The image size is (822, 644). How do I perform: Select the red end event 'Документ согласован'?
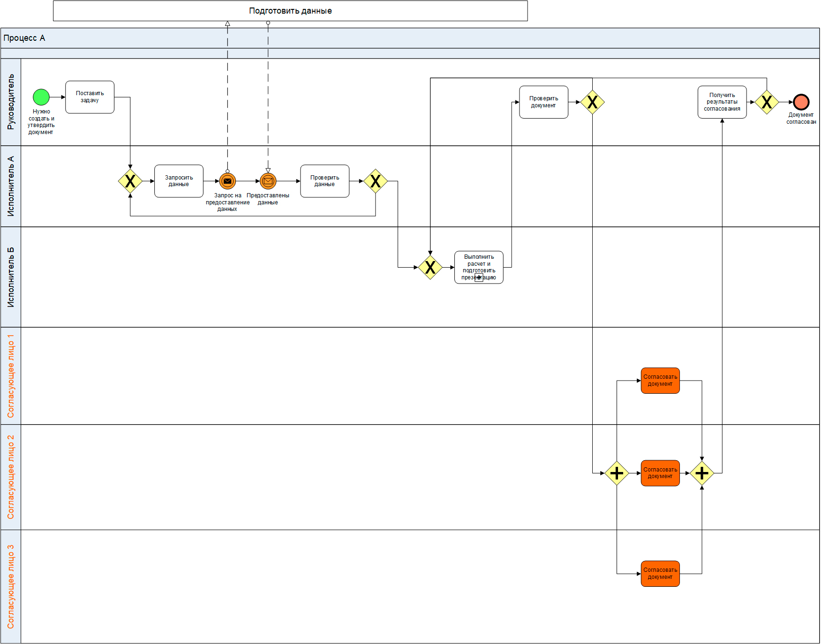[x=801, y=102]
